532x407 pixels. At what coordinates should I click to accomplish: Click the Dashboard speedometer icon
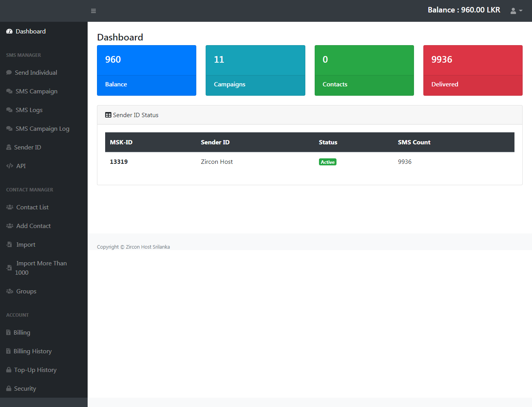9,32
